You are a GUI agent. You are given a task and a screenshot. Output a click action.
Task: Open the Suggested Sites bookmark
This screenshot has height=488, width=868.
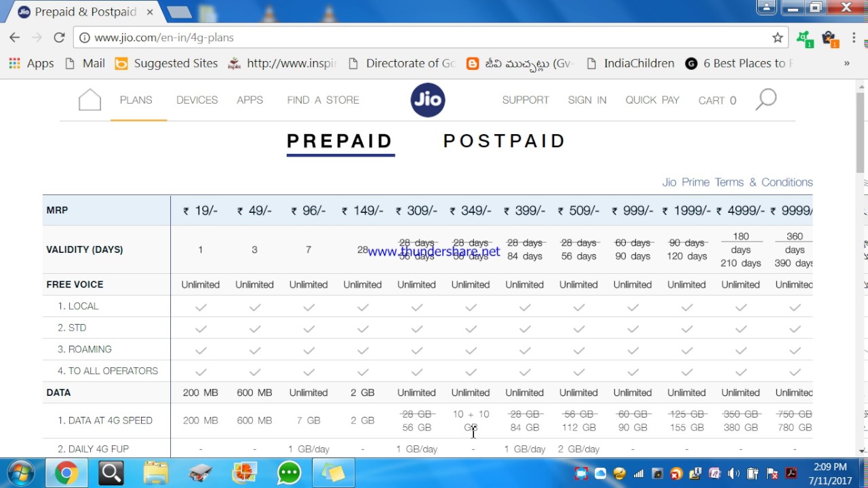pos(167,63)
